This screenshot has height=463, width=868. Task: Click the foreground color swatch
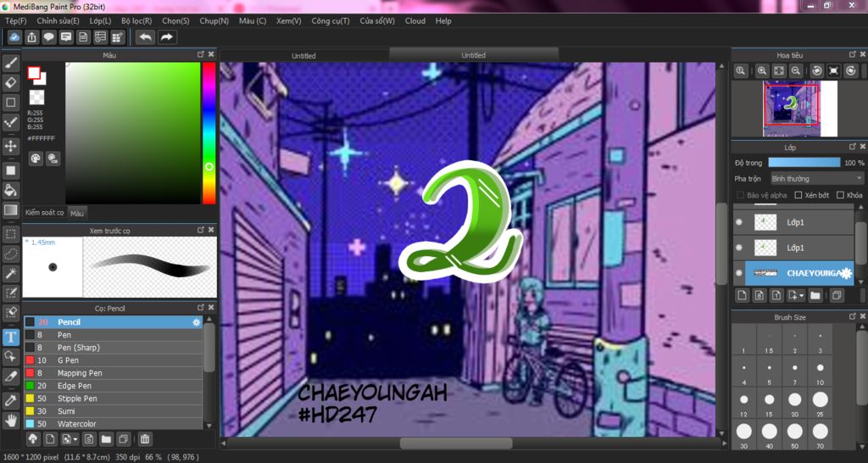[x=34, y=73]
